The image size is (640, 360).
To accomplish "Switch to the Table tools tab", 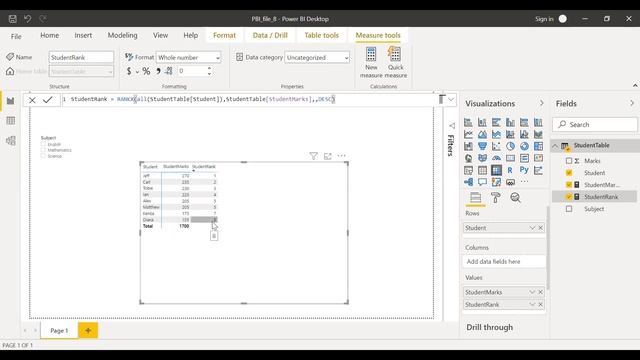I will [x=321, y=36].
